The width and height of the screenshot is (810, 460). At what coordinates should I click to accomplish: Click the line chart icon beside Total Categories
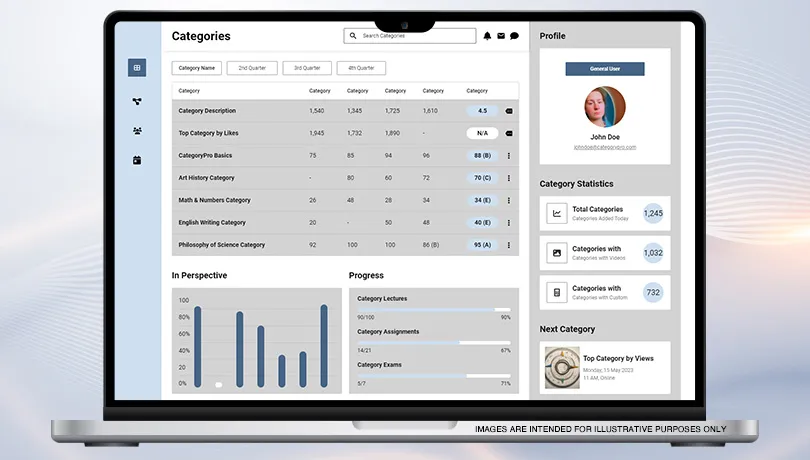pyautogui.click(x=556, y=213)
